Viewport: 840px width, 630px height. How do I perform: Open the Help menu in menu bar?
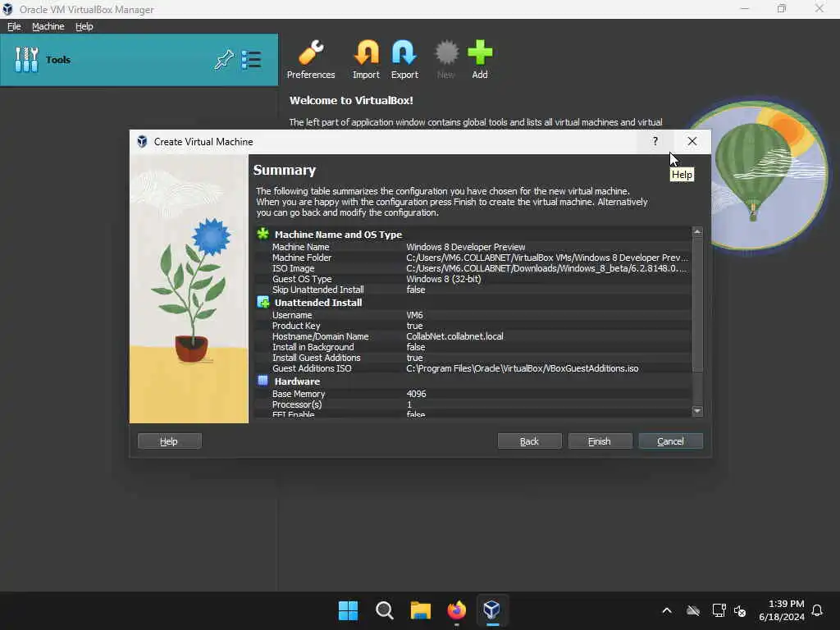pyautogui.click(x=84, y=26)
